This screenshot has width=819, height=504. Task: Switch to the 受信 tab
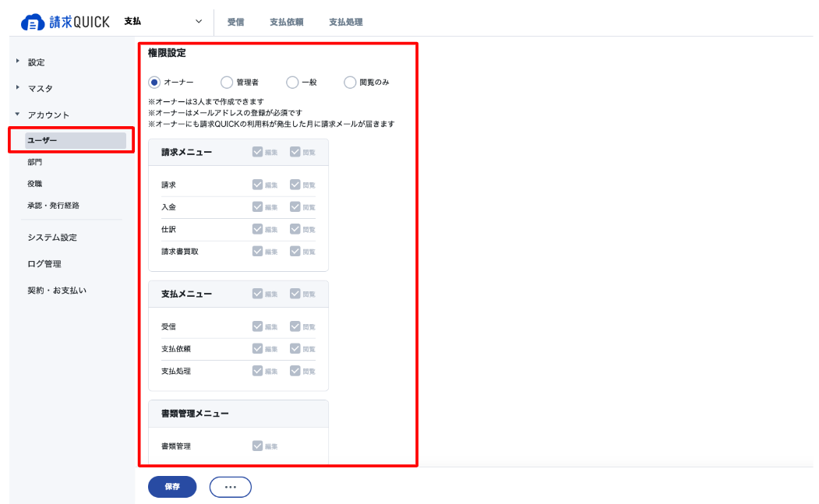(x=235, y=22)
